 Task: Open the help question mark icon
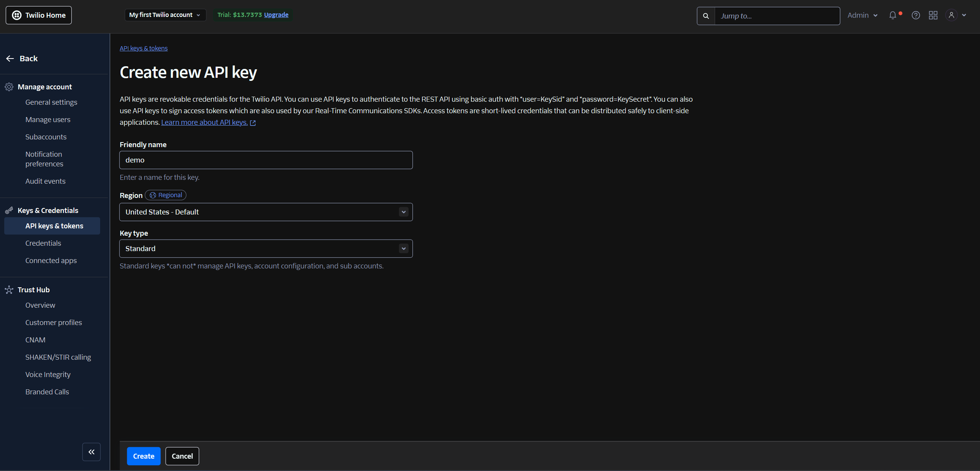(916, 15)
